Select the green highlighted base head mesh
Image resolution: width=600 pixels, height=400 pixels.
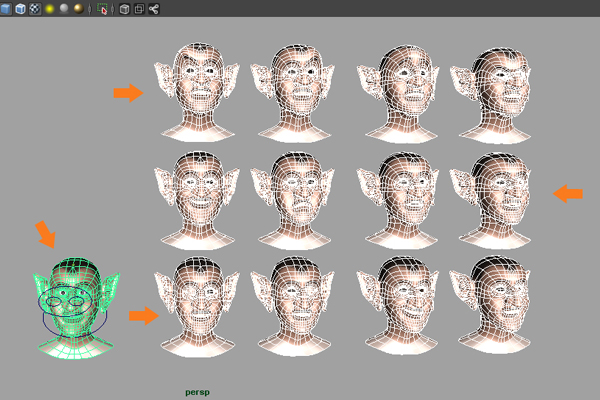[76, 308]
